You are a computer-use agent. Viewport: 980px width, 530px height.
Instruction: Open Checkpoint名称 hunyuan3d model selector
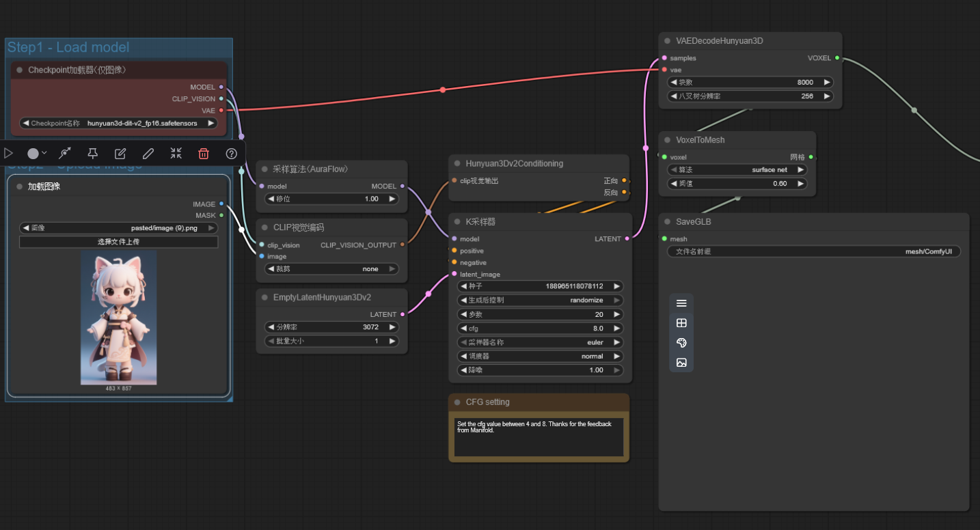tap(119, 124)
